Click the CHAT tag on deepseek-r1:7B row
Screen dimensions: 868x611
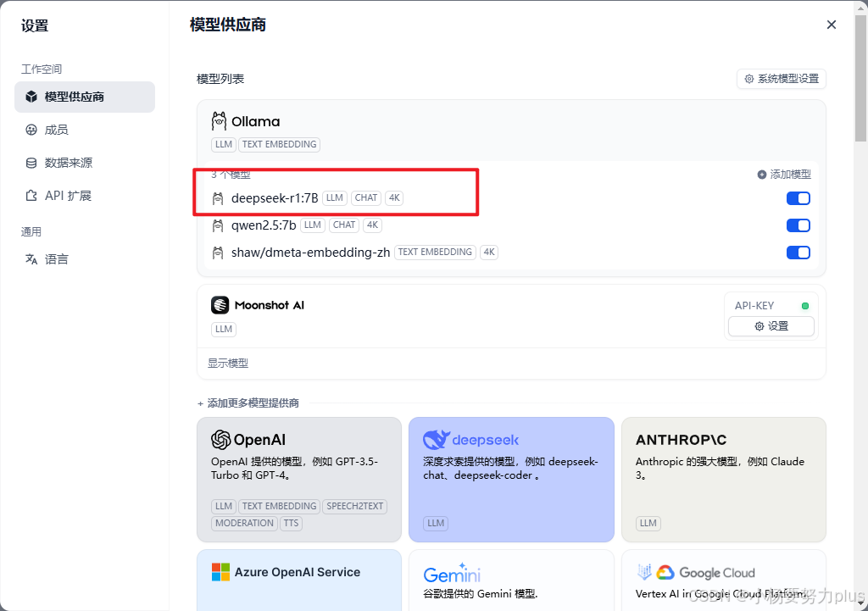pos(366,197)
